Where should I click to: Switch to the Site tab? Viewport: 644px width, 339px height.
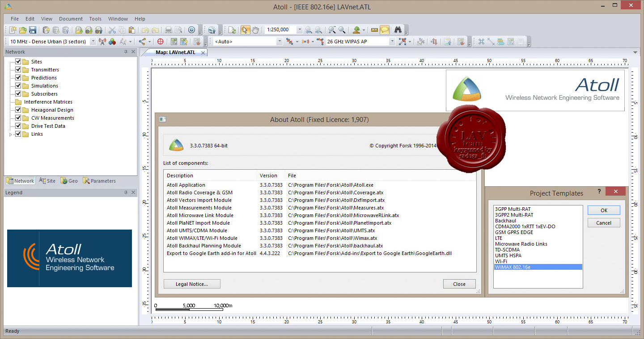[x=47, y=181]
